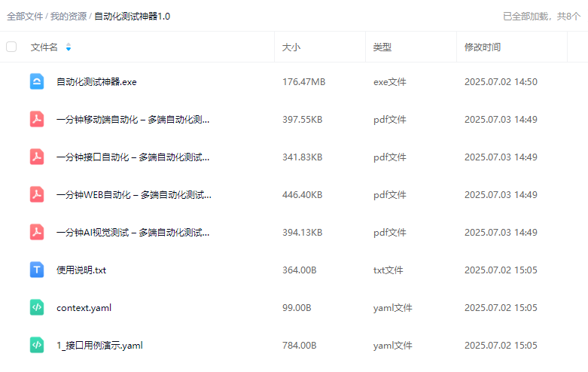
Task: Click yaml文件 type in context.yaml row
Action: coord(392,308)
